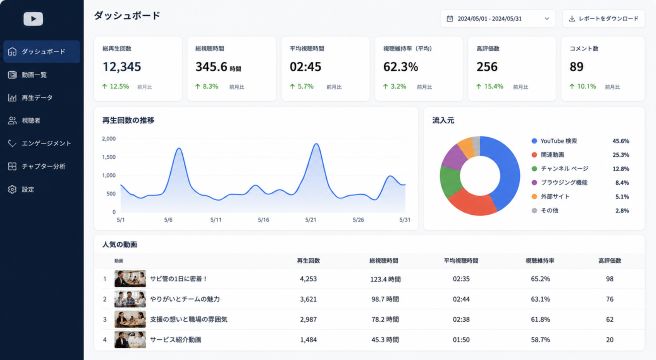Open the ダッシュボード sidebar menu item
This screenshot has height=360, width=656.
pos(41,51)
